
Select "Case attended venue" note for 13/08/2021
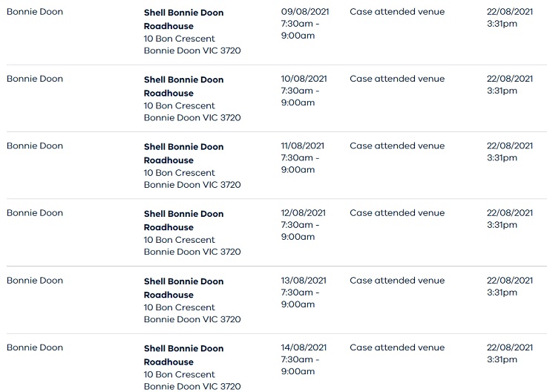tap(397, 280)
